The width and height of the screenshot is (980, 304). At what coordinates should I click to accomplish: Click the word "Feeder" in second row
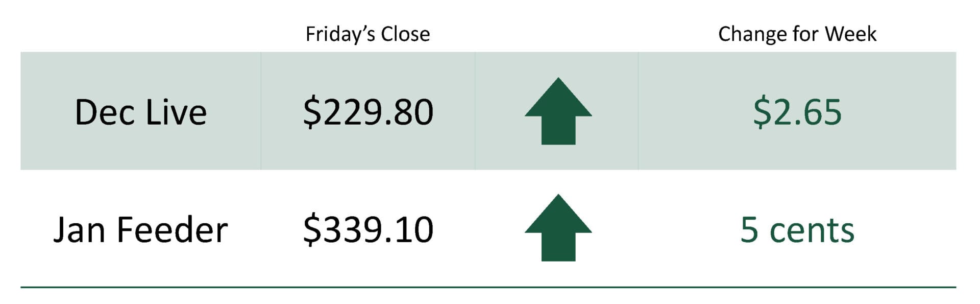tap(172, 229)
